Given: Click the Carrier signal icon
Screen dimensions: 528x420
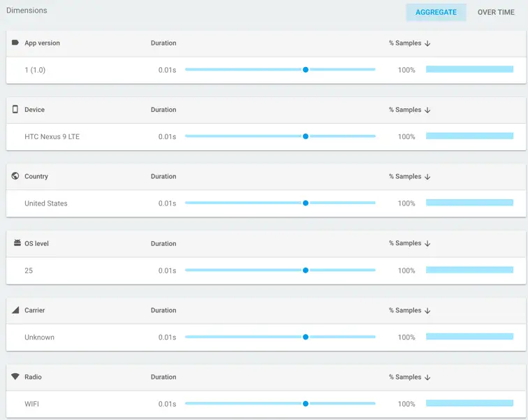Looking at the screenshot, I should (x=15, y=310).
